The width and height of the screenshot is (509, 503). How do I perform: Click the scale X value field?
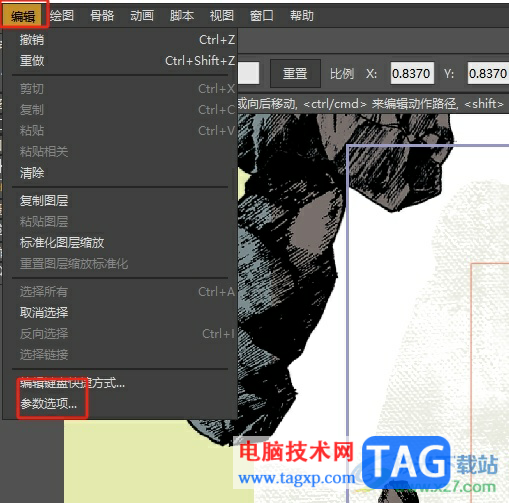point(412,73)
